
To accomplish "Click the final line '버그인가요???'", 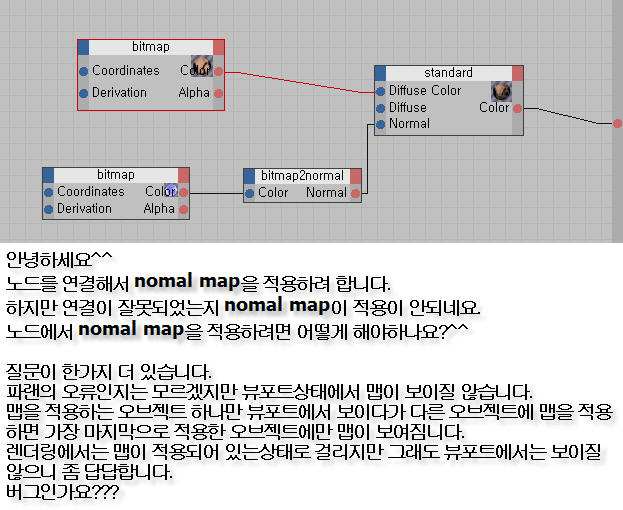I will 62,492.
